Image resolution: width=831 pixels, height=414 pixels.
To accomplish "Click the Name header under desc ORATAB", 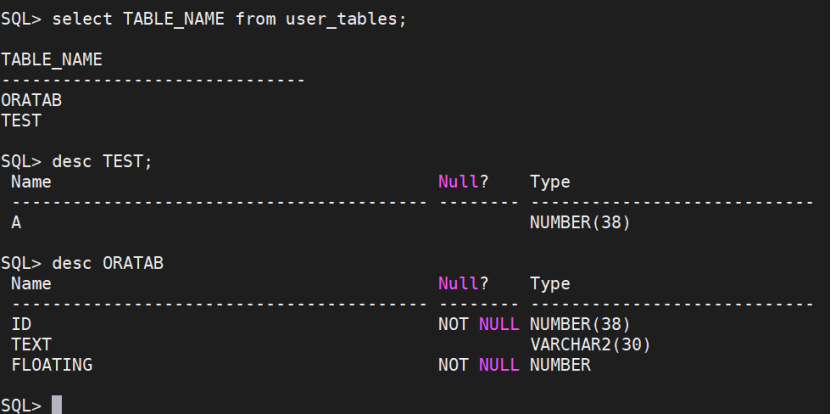I will point(31,284).
